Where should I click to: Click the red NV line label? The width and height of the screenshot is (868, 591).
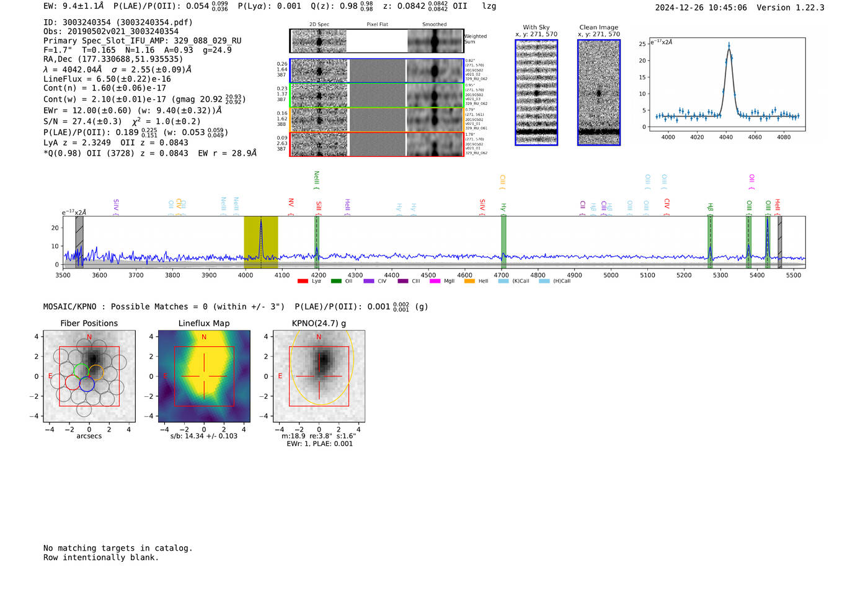pyautogui.click(x=291, y=207)
